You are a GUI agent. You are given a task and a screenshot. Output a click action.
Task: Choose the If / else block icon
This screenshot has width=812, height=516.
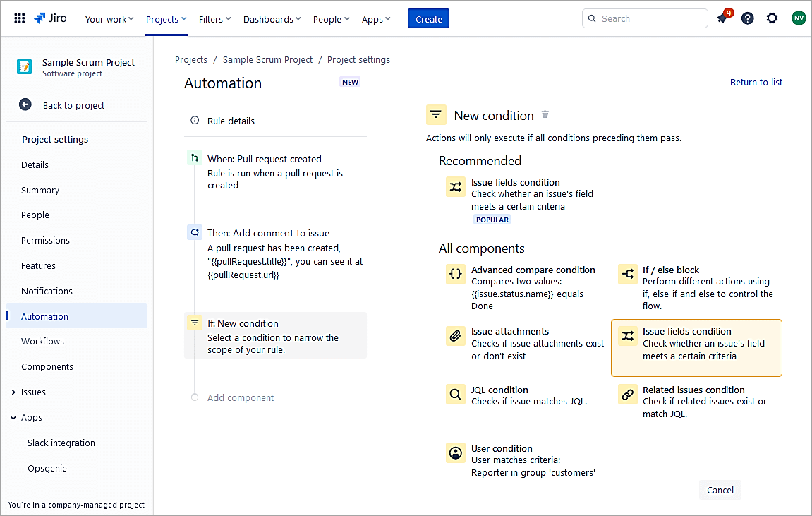pyautogui.click(x=627, y=274)
